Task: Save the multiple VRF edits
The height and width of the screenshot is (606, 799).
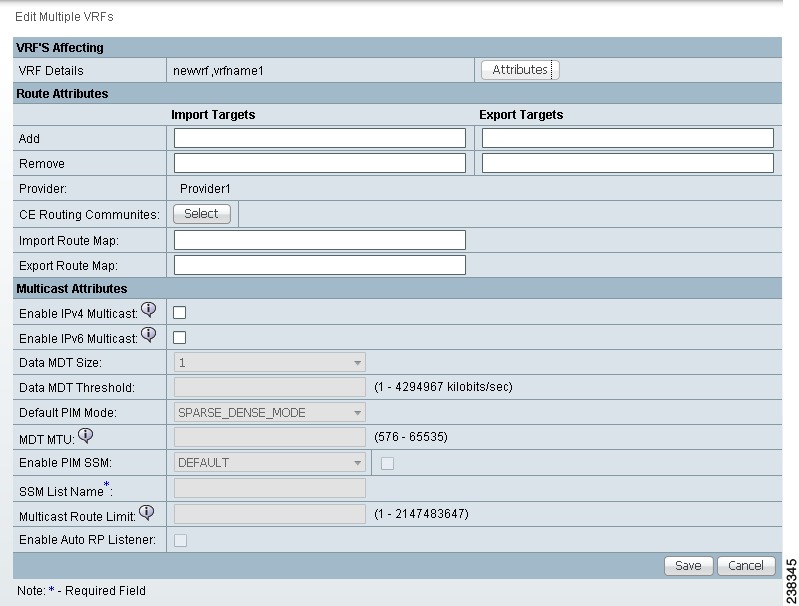Action: pos(688,566)
